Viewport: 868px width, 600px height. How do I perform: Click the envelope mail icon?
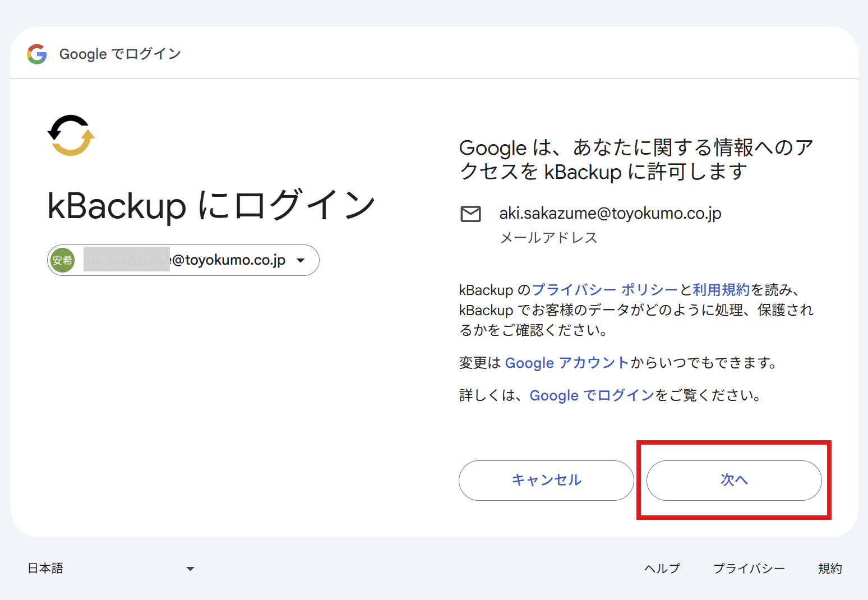[x=470, y=214]
